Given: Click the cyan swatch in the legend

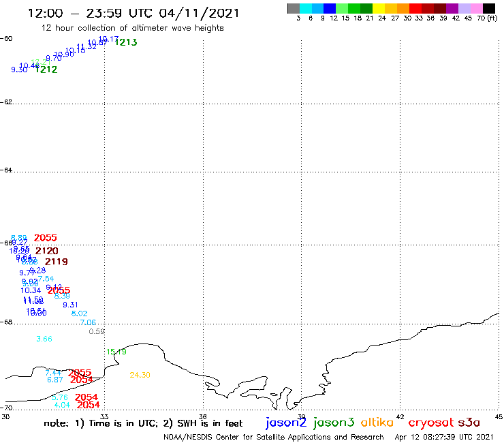Looking at the screenshot, I should click(306, 9).
